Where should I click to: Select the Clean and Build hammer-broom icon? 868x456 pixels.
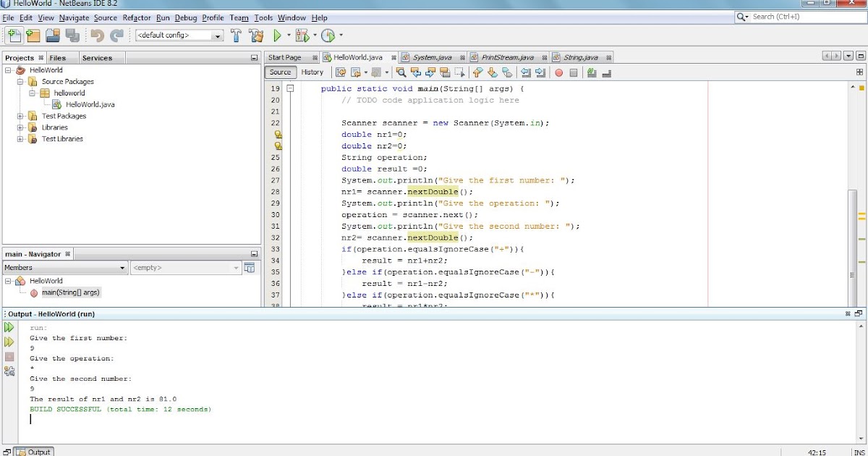tap(255, 35)
